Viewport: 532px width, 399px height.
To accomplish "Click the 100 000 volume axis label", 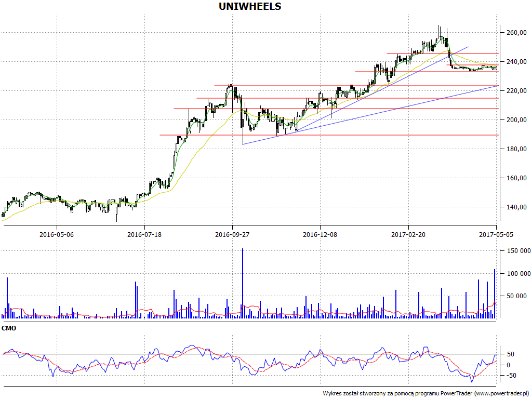I will (x=518, y=274).
